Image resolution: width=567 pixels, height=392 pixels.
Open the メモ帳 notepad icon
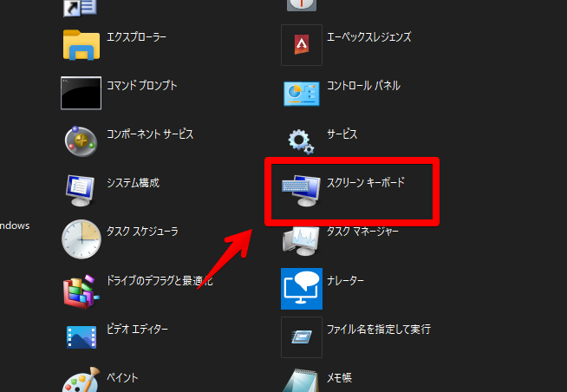pyautogui.click(x=301, y=381)
